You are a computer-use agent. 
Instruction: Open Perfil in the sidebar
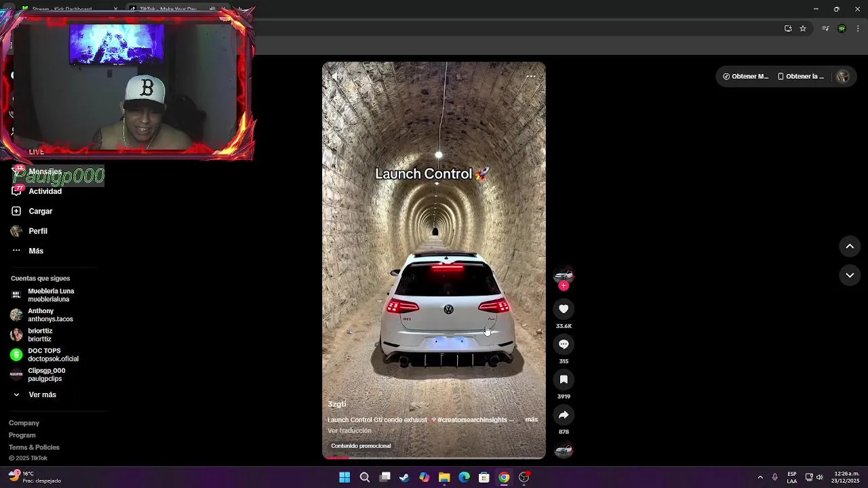[x=37, y=231]
